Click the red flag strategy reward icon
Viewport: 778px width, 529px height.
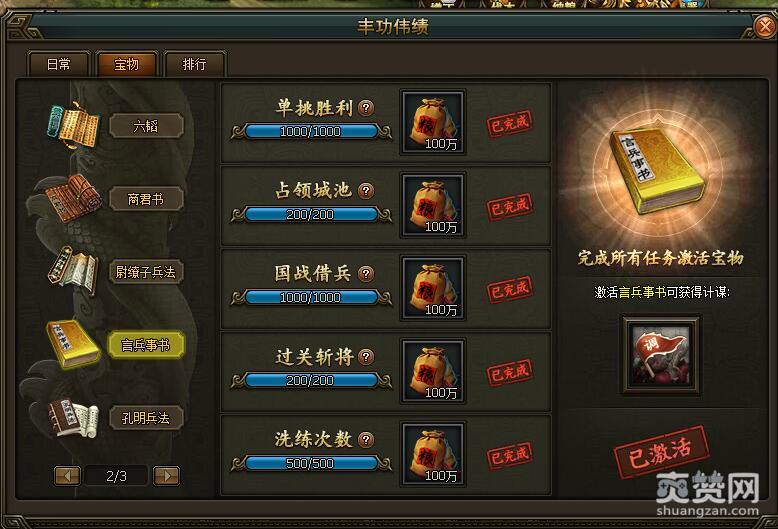click(661, 354)
